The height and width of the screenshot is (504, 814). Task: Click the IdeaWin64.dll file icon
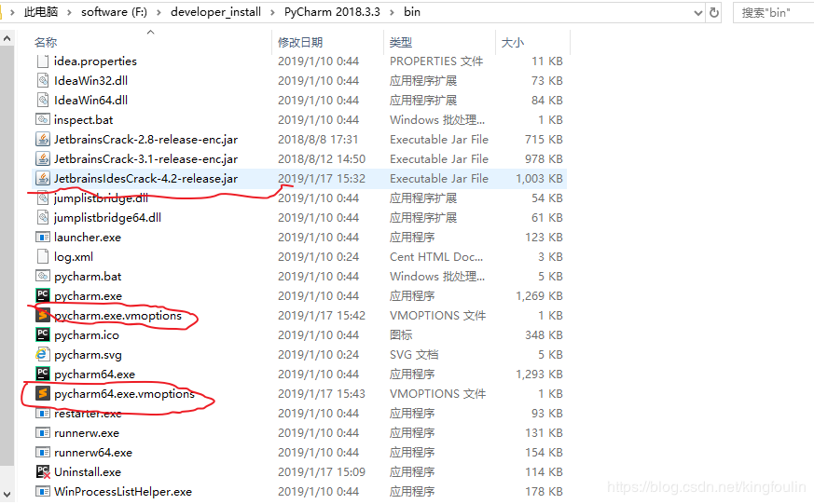click(43, 100)
